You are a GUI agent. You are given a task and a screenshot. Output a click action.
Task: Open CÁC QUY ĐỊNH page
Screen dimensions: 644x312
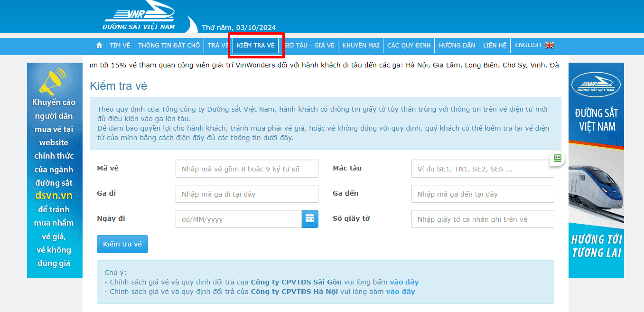tap(409, 46)
